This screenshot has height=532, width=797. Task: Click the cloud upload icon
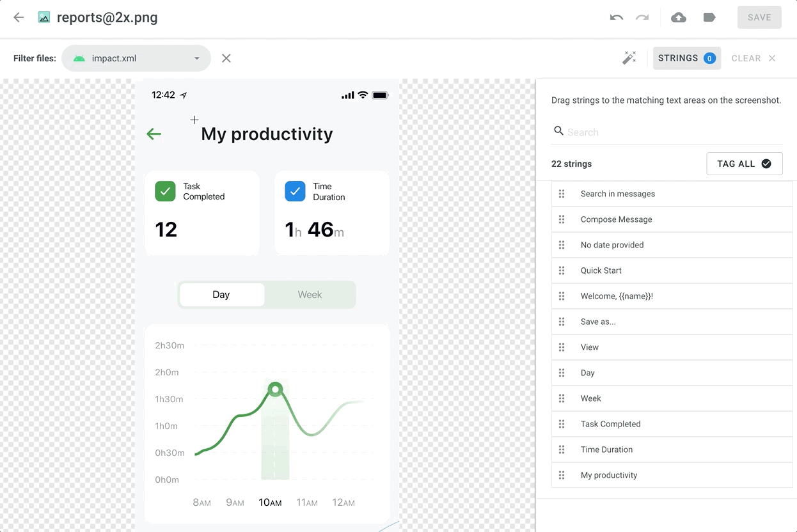[679, 17]
